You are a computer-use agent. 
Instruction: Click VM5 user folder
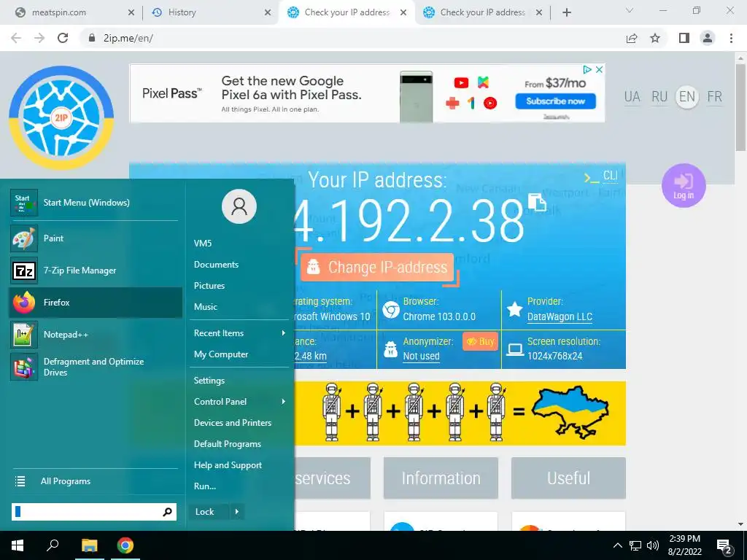203,244
